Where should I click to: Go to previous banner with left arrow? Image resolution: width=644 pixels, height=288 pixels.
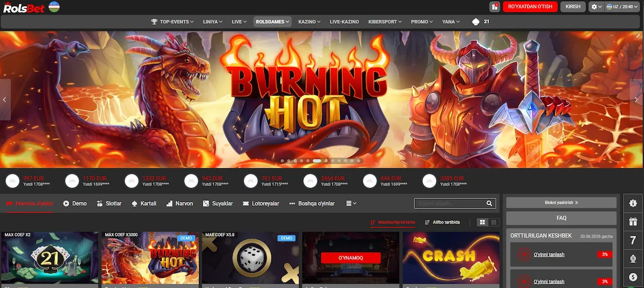pyautogui.click(x=5, y=99)
